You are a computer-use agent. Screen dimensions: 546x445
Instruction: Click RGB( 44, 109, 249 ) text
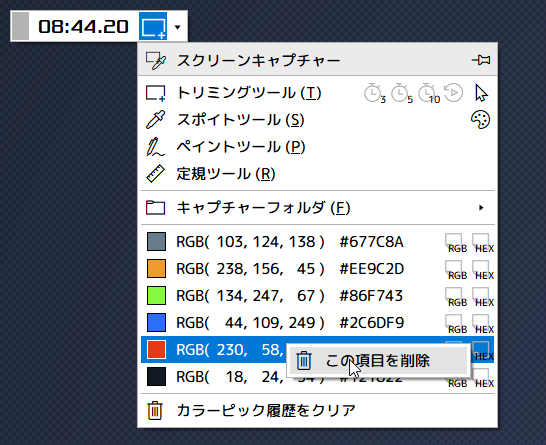pos(250,322)
